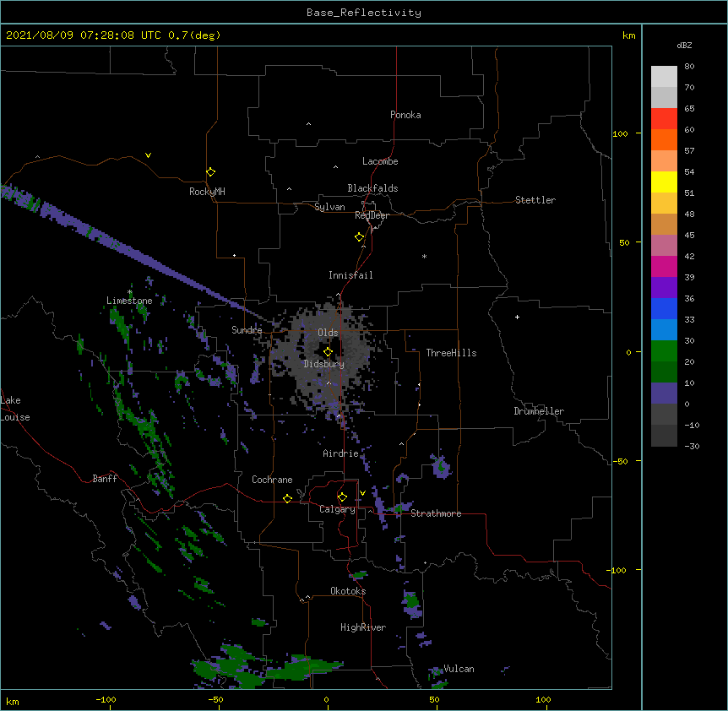Click the Banff city label

tap(105, 479)
